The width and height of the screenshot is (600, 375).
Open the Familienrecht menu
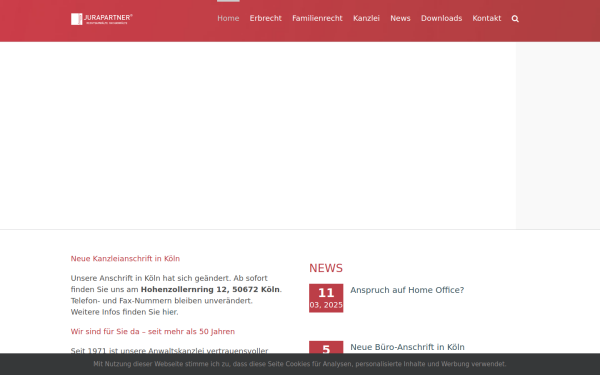pyautogui.click(x=317, y=18)
